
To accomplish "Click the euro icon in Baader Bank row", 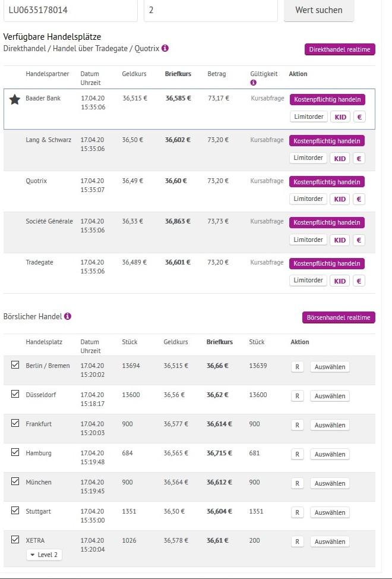I will 359,117.
